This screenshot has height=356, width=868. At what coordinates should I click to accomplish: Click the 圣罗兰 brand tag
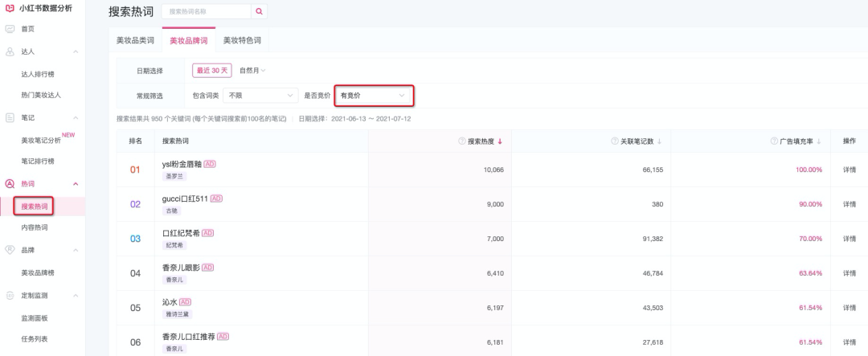tap(174, 176)
